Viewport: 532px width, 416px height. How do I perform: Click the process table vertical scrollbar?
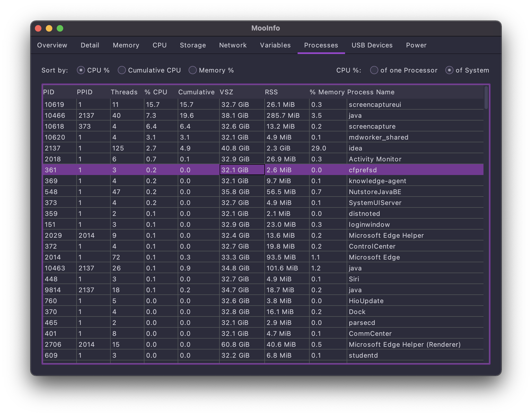click(486, 98)
